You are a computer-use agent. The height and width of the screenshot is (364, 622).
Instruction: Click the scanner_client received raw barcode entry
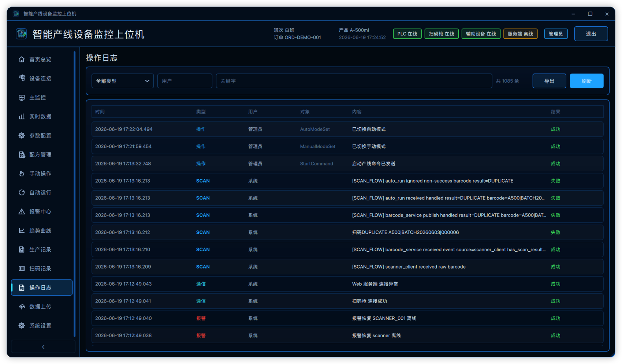point(347,267)
